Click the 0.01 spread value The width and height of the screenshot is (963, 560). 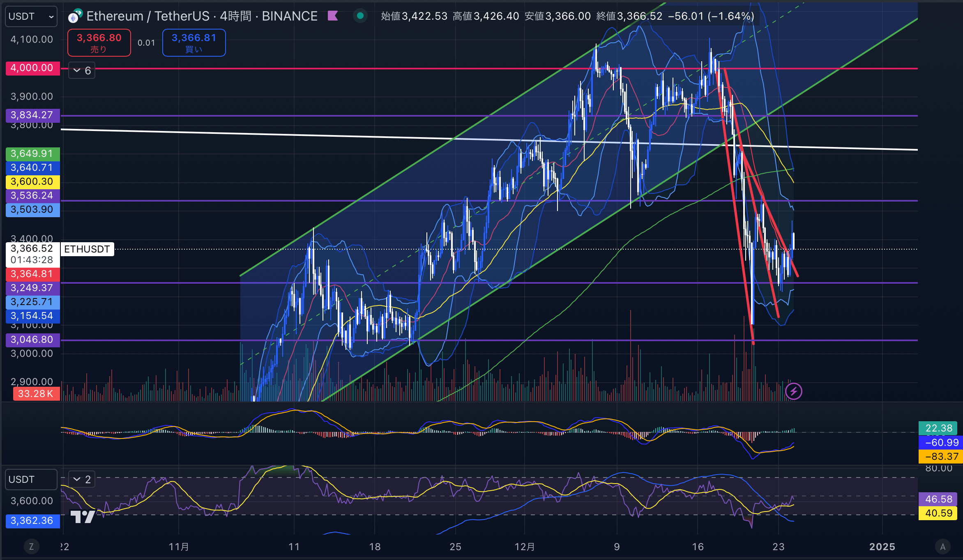[146, 43]
